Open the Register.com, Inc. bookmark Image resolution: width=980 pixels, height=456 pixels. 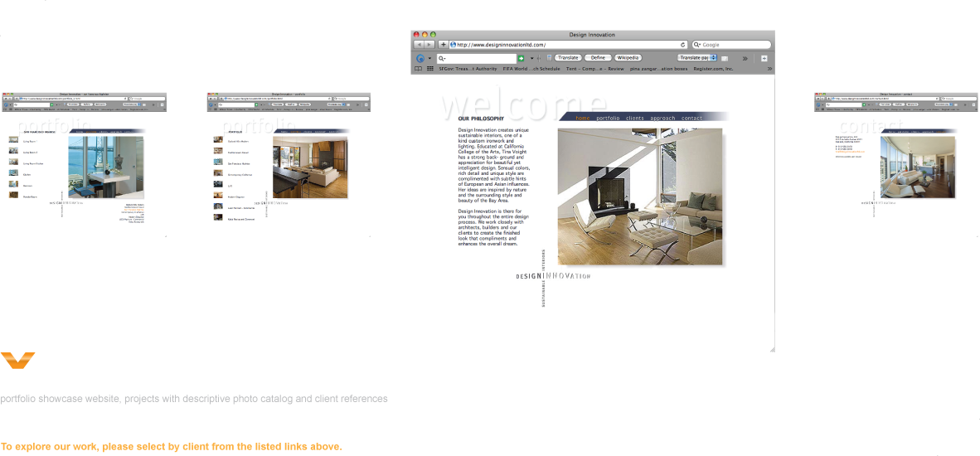coord(713,69)
